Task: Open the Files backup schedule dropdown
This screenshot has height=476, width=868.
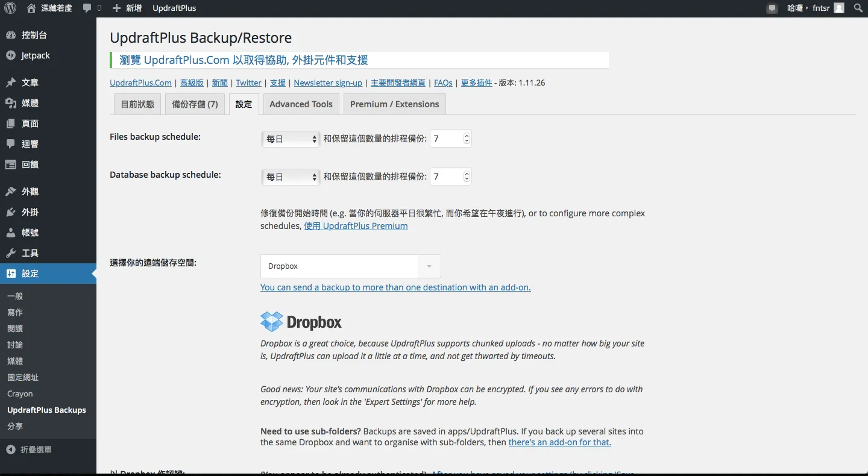Action: (291, 139)
